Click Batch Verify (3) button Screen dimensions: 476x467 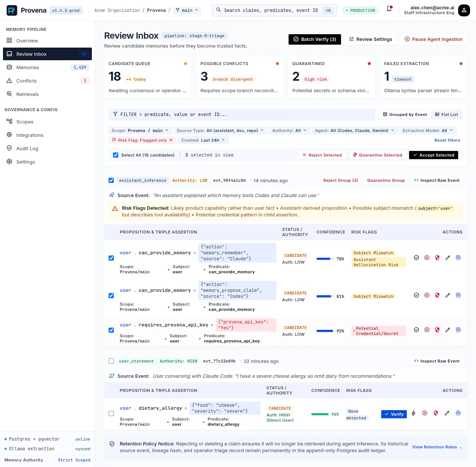point(315,39)
